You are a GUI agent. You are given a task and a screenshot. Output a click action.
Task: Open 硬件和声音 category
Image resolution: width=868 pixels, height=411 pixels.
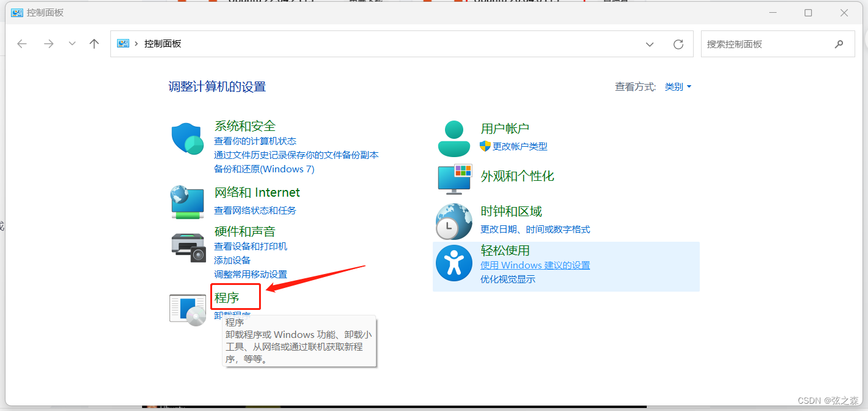click(x=245, y=231)
